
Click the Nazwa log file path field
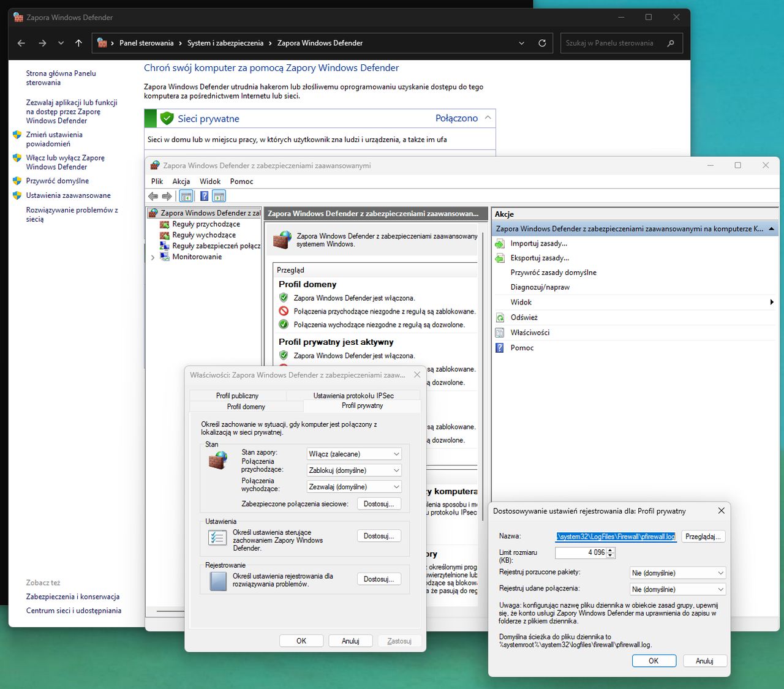(616, 537)
